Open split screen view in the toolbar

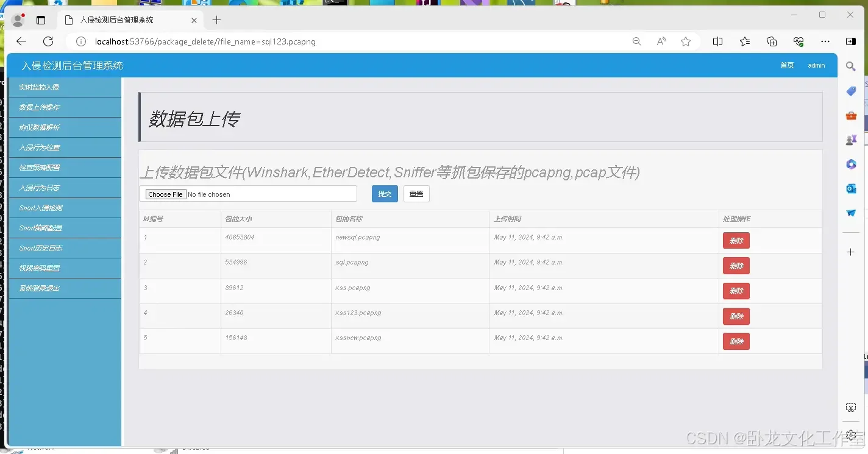717,41
